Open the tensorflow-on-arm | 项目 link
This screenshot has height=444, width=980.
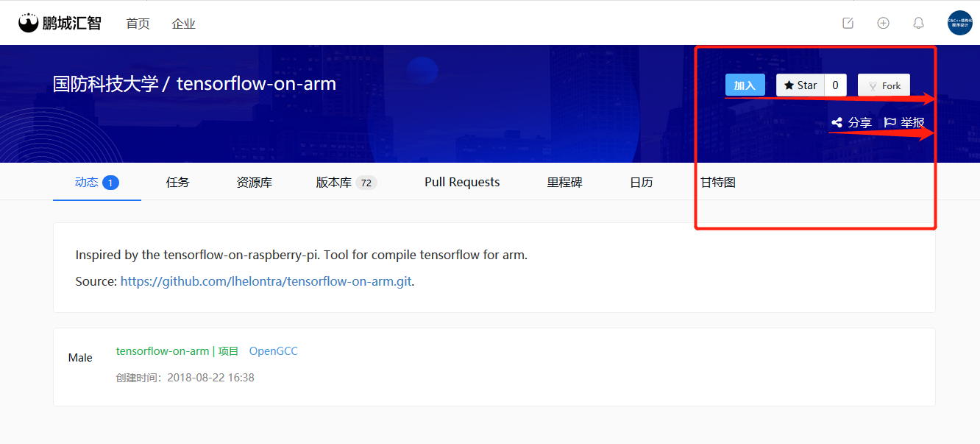(x=177, y=351)
